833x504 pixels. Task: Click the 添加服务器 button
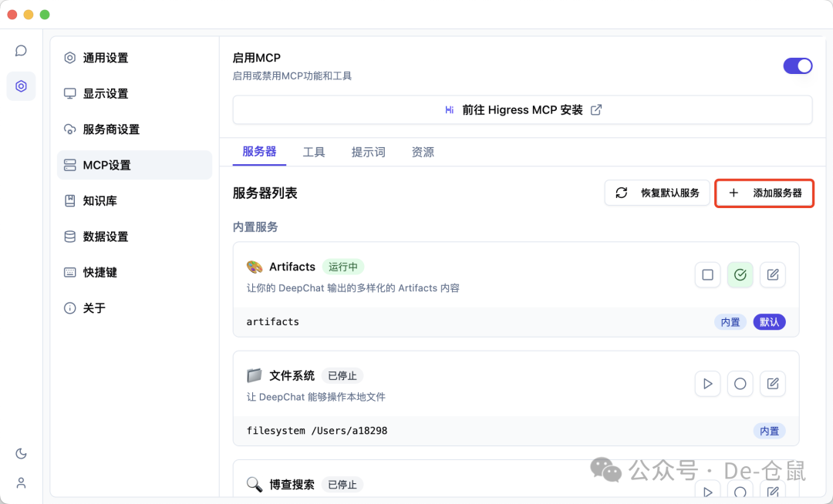click(764, 193)
